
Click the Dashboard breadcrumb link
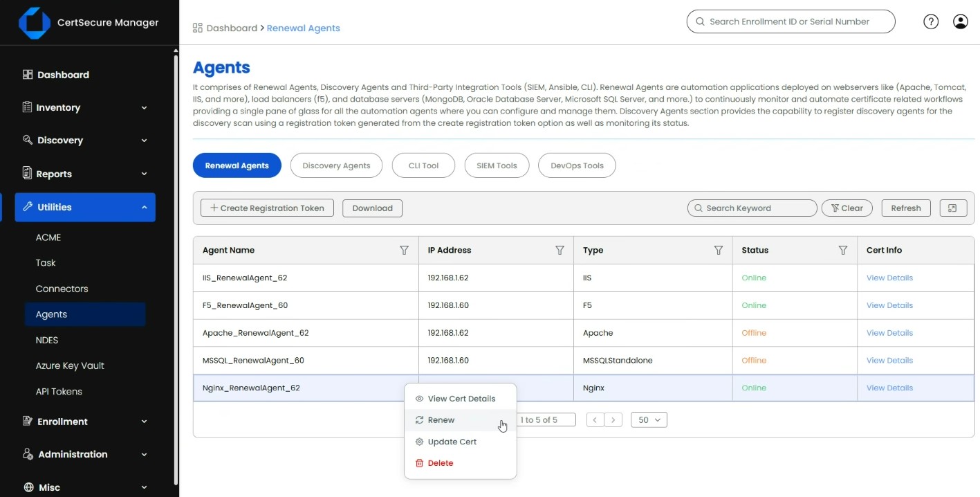tap(232, 28)
